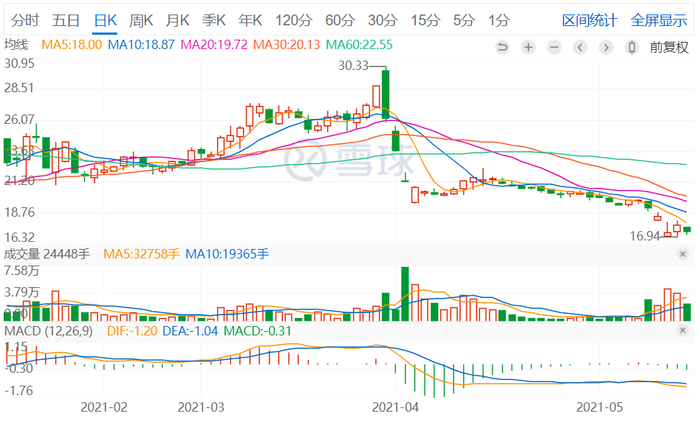Switch to the 分时 tab
The image size is (700, 424).
click(x=25, y=20)
